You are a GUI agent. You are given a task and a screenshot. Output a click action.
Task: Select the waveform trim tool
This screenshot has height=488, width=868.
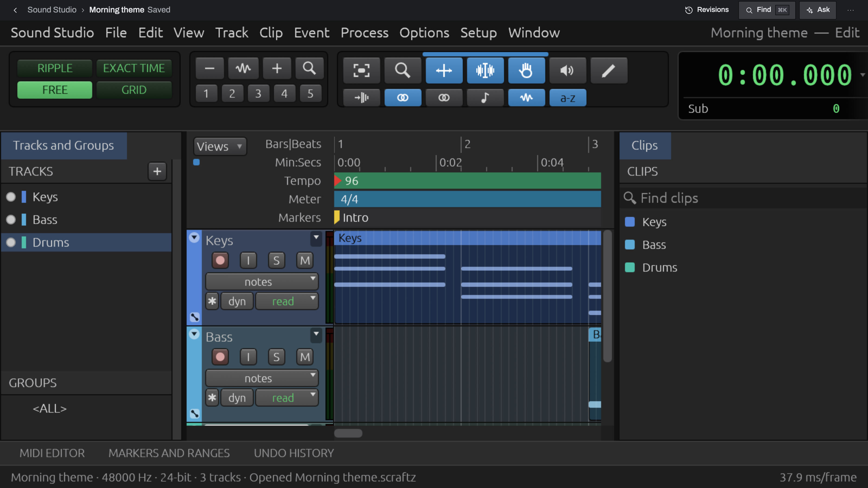(x=485, y=70)
